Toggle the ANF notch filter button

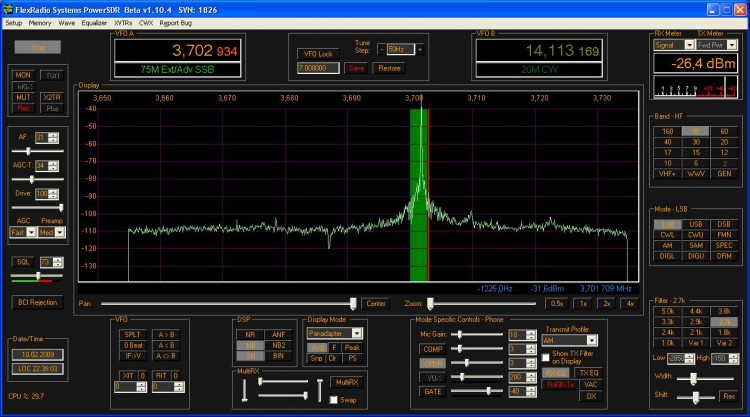point(278,335)
